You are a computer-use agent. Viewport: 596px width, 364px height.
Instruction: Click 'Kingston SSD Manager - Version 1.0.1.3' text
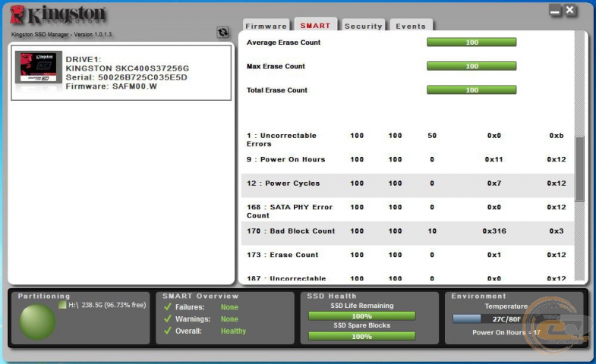point(61,35)
